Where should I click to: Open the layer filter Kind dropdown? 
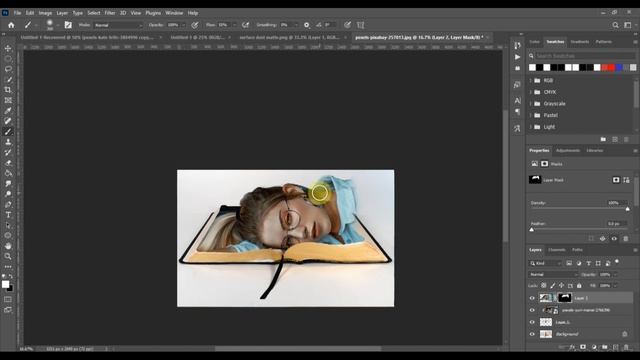pyautogui.click(x=546, y=263)
